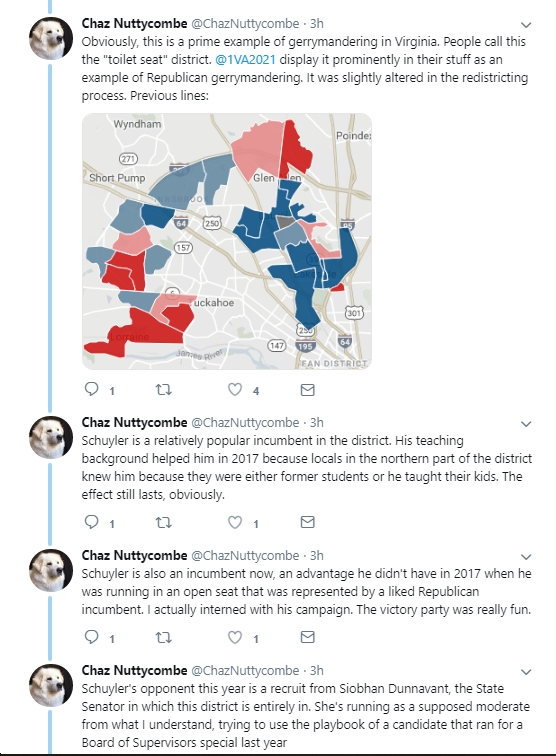Open chevron menu on the incumbent tweet
This screenshot has height=756, width=556.
click(x=526, y=557)
